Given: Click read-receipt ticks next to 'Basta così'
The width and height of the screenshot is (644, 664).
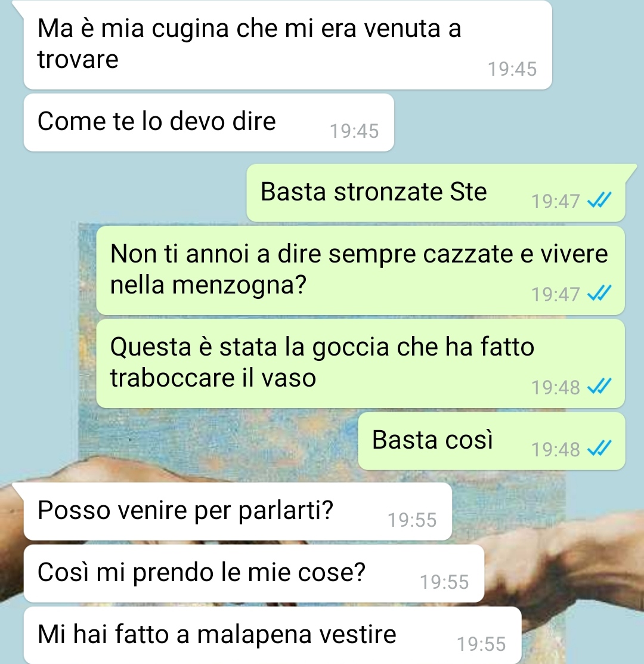Looking at the screenshot, I should [599, 448].
